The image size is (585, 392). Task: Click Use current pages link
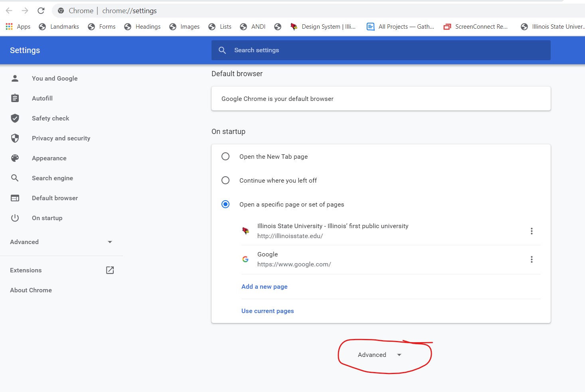tap(267, 311)
